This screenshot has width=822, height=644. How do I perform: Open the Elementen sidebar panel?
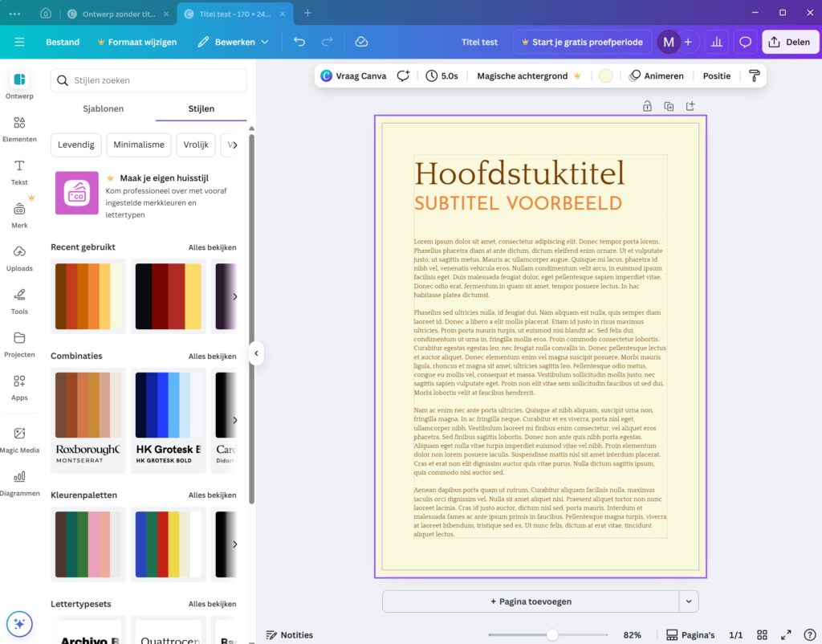pos(19,128)
